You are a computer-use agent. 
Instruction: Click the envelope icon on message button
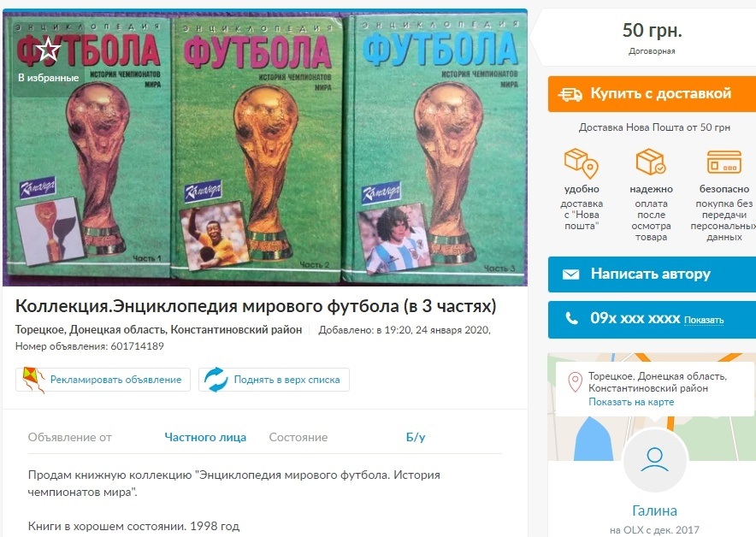[x=571, y=274]
